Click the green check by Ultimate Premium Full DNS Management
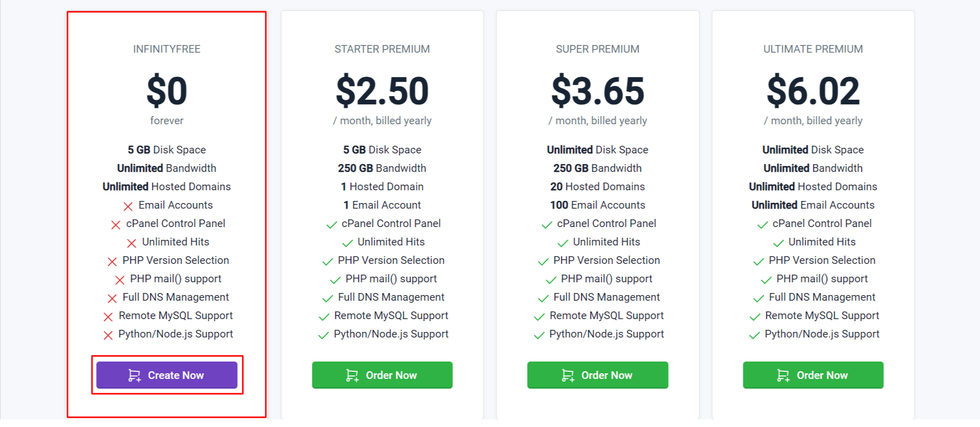 pyautogui.click(x=759, y=298)
